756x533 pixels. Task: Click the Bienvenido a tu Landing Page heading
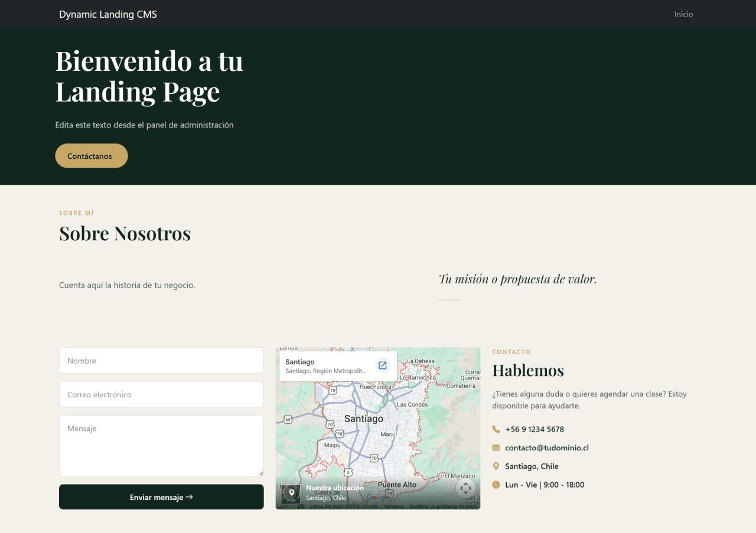click(149, 76)
